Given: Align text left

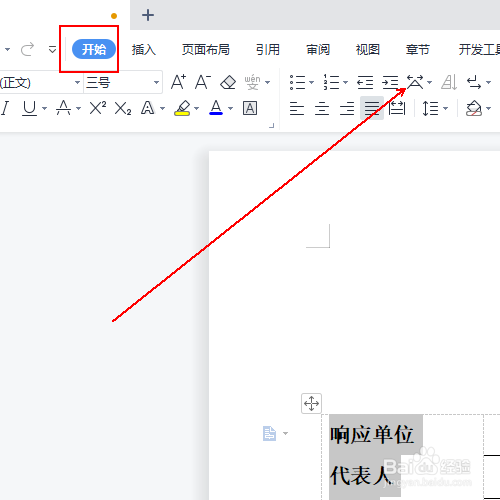Looking at the screenshot, I should (297, 108).
